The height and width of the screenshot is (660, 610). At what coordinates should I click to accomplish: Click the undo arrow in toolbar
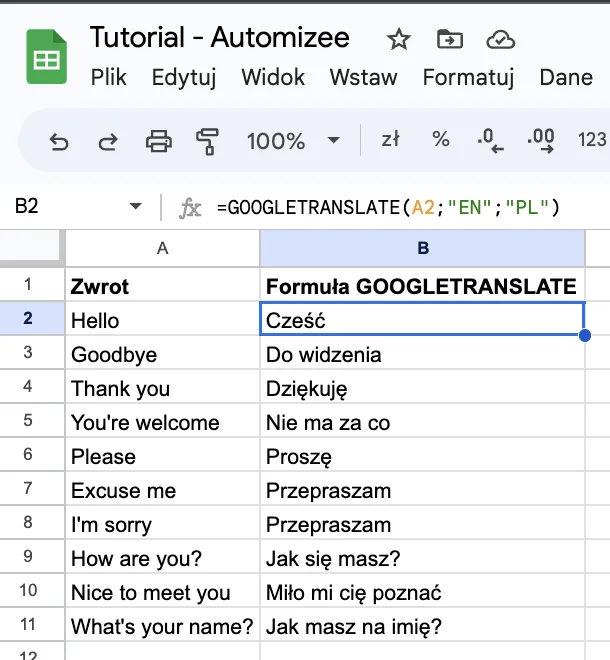[59, 141]
